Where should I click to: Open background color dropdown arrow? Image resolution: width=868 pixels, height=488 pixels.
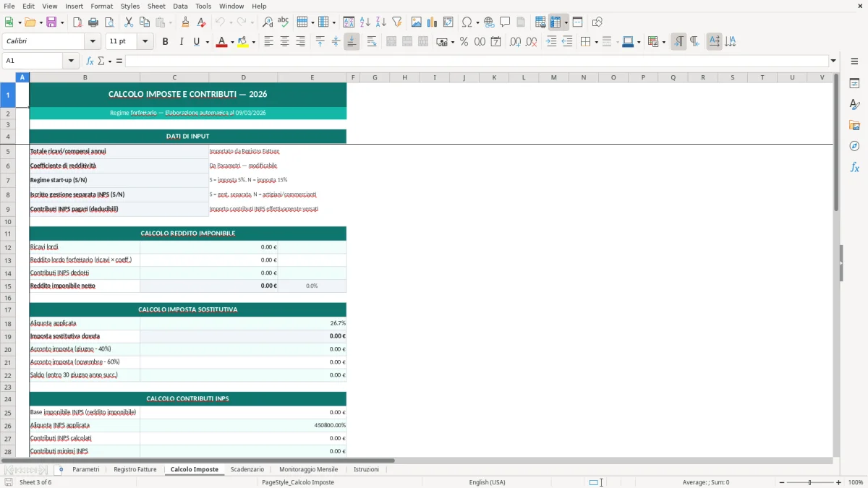pyautogui.click(x=253, y=42)
